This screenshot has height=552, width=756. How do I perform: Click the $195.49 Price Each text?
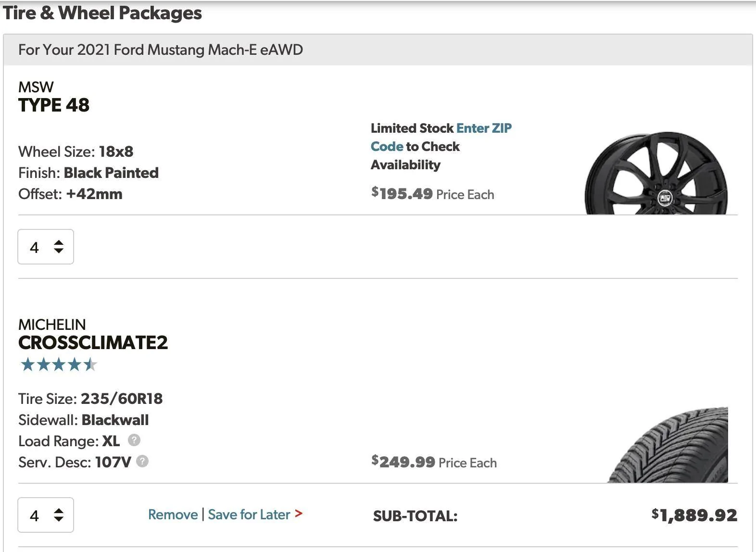coord(432,194)
